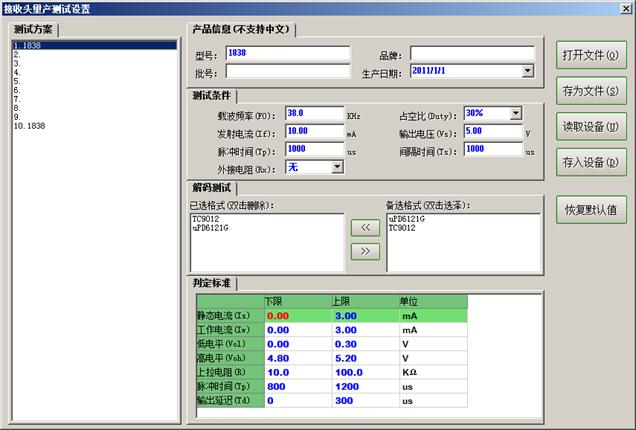Open the 外接电阻 (Rx) dropdown
636x430 pixels.
(x=337, y=167)
